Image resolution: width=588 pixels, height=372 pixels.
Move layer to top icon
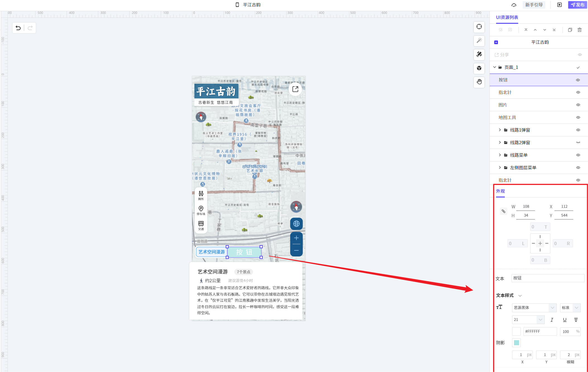tap(526, 30)
